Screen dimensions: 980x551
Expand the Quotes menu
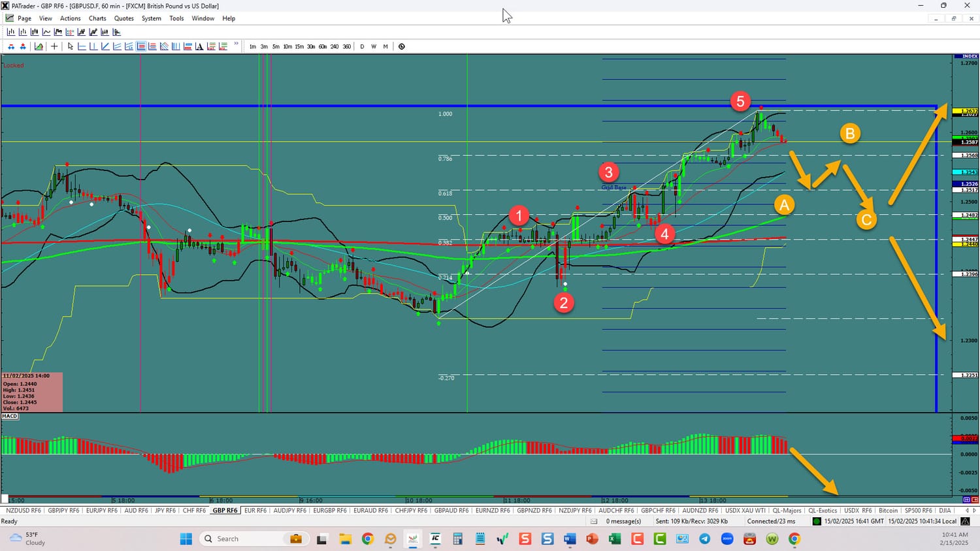pos(123,18)
